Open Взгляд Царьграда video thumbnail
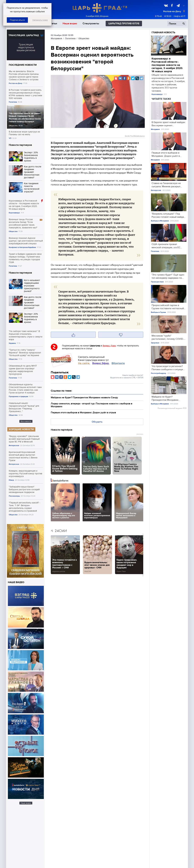 [x=26, y=596]
